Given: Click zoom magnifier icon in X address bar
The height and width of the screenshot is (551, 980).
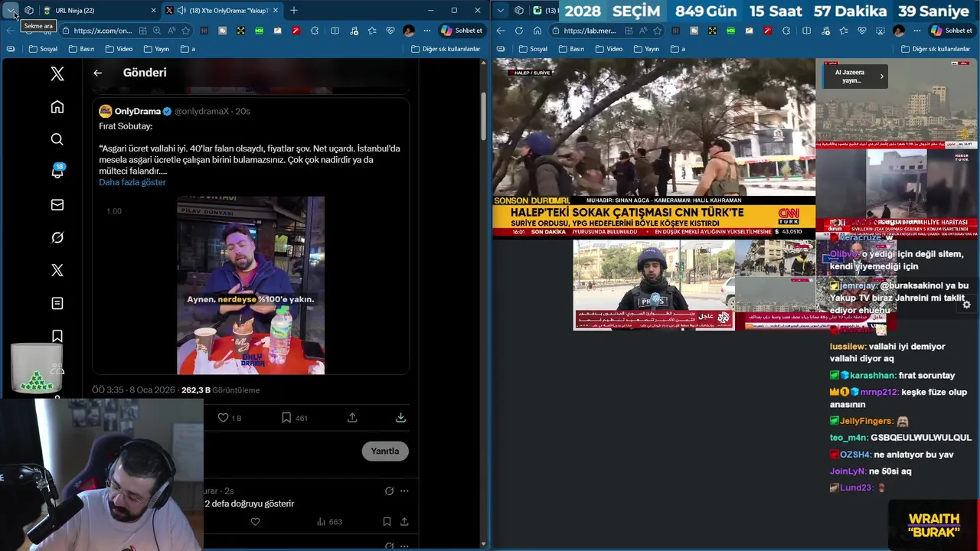Looking at the screenshot, I should coord(156,31).
